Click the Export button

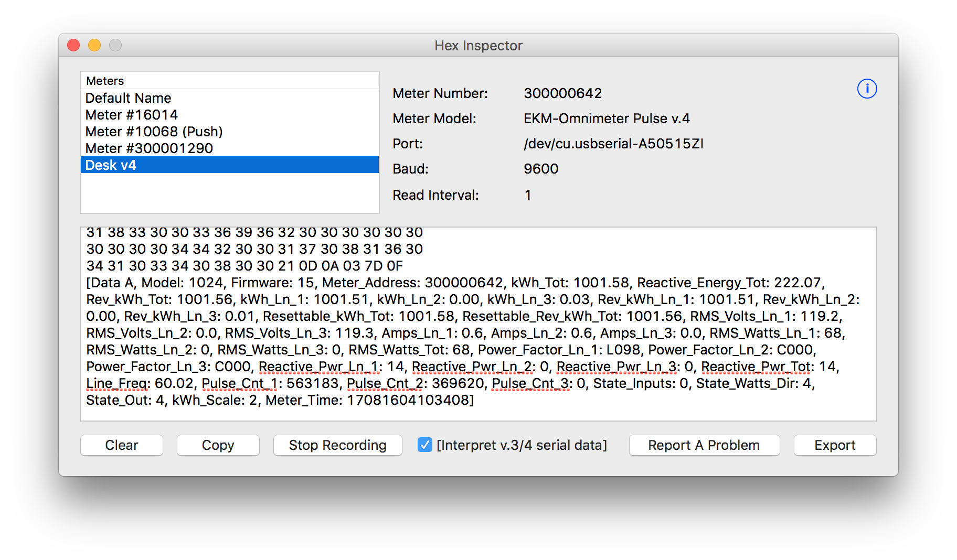coord(835,445)
